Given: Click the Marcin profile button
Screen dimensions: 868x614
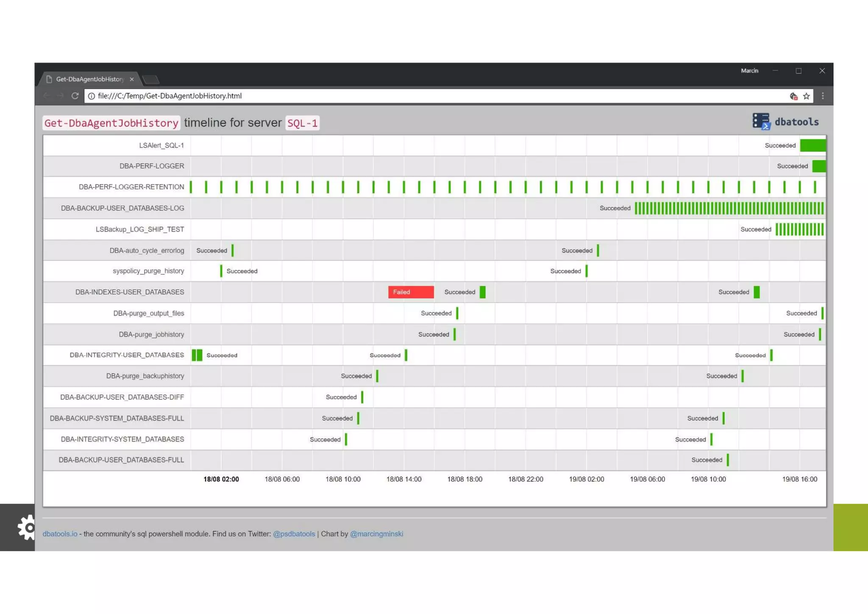Looking at the screenshot, I should (749, 71).
